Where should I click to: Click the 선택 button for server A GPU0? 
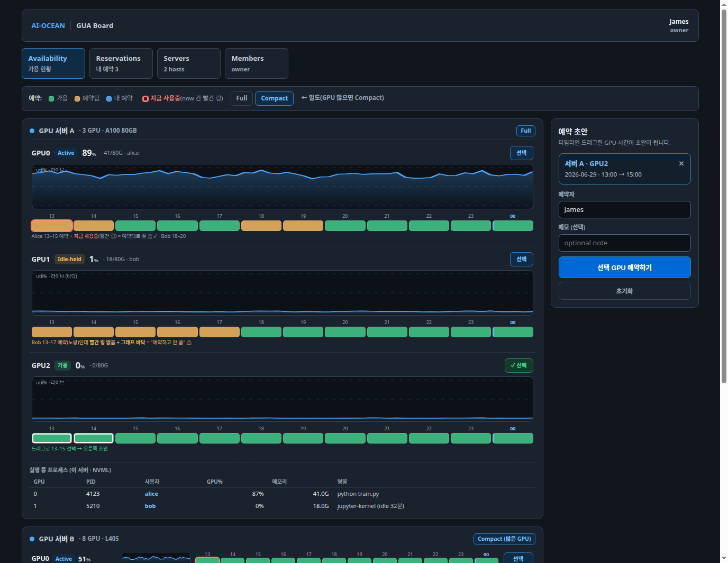coord(522,153)
